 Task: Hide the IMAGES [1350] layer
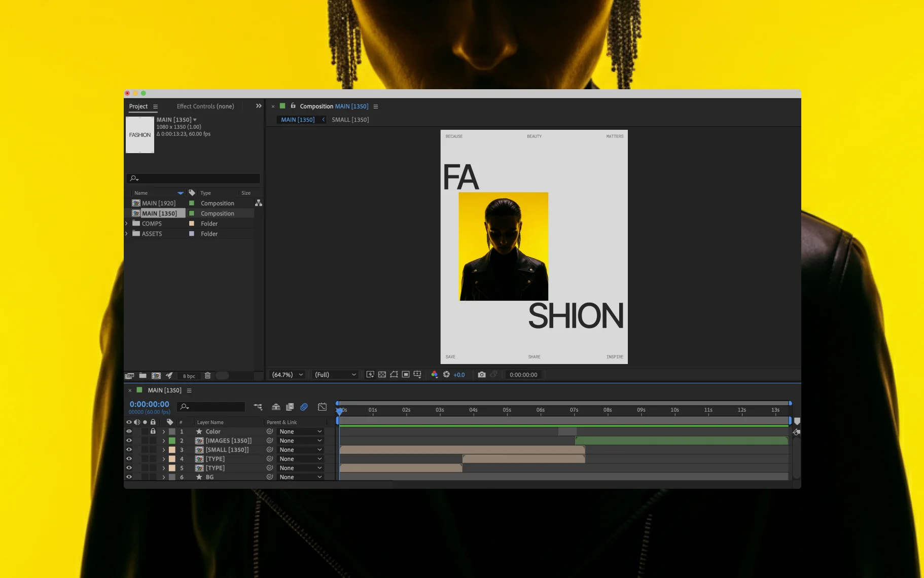click(129, 441)
